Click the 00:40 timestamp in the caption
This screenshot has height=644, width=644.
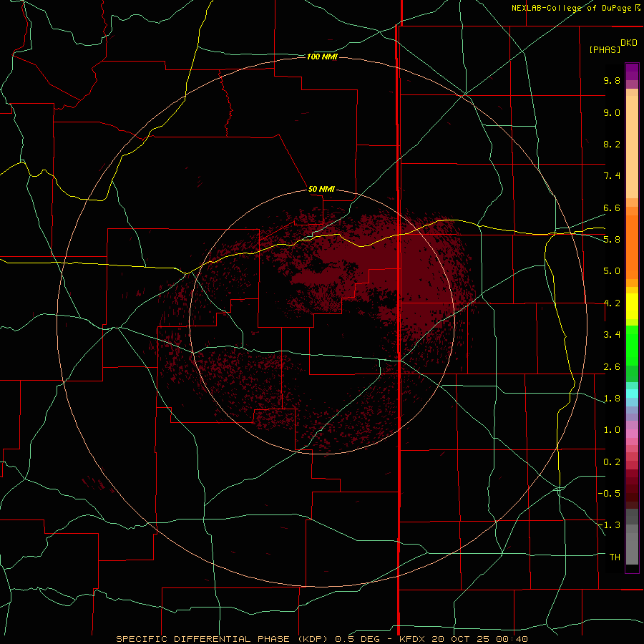pyautogui.click(x=513, y=639)
